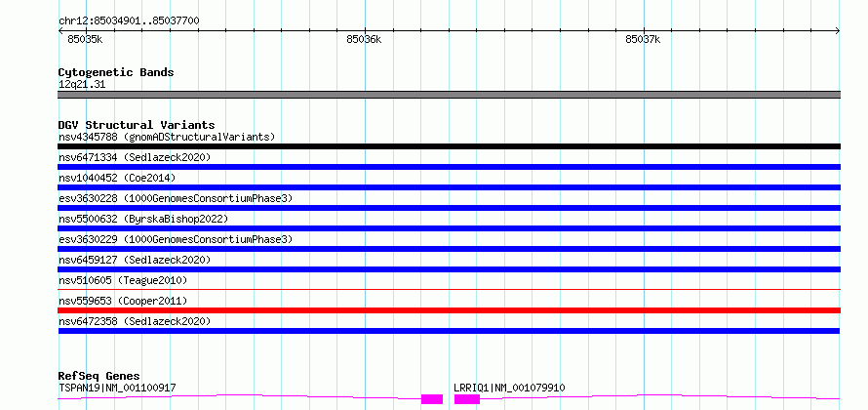Screen dimensions: 868x410
Task: Click the chr12:85034901..85037700 coordinate label
Action: click(x=129, y=20)
